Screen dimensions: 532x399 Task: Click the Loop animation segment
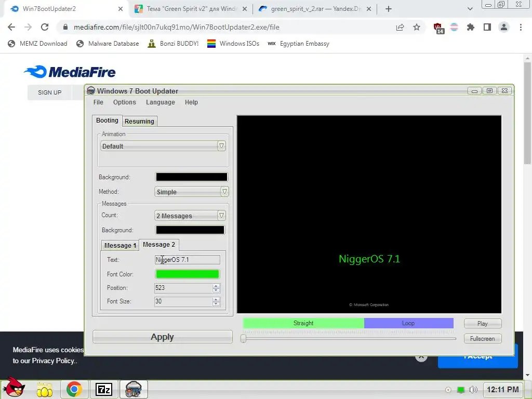[408, 323]
